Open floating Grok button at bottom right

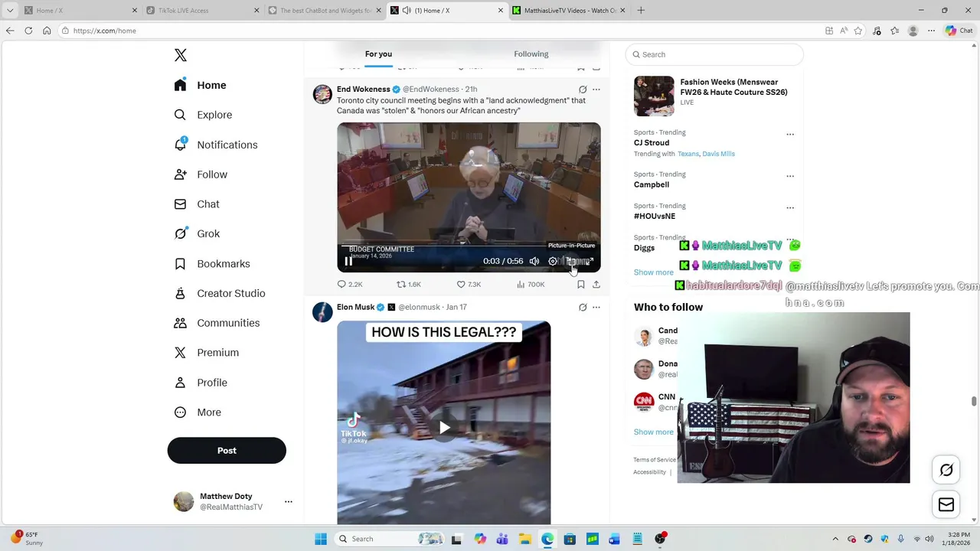tap(946, 470)
